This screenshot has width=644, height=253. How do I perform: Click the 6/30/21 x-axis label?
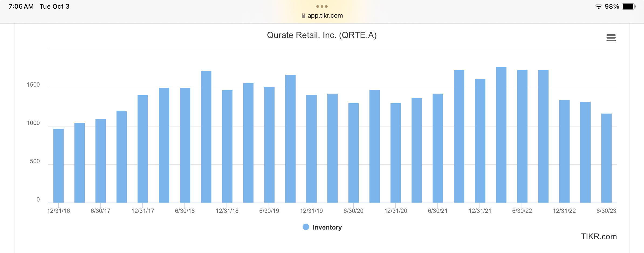tap(438, 211)
